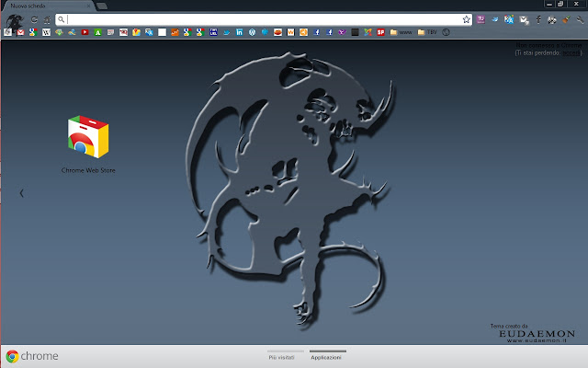
Task: Open the globe bookmark after TBV
Action: (446, 32)
